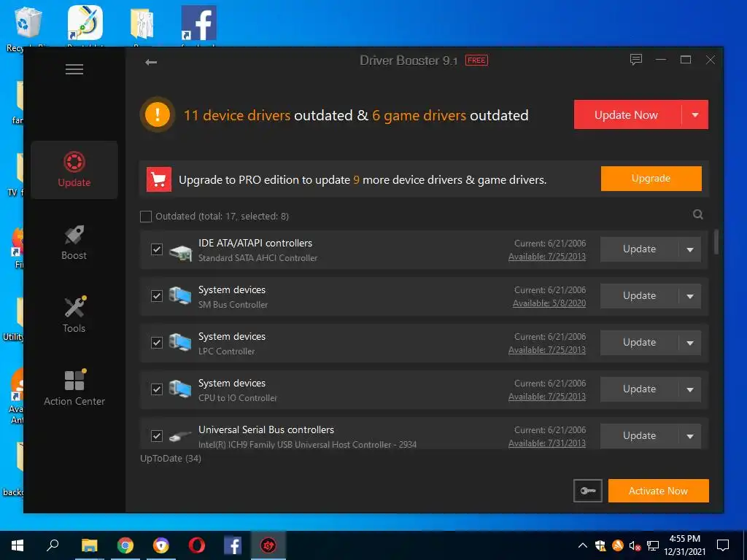
Task: Go back using the left arrow icon
Action: point(151,63)
